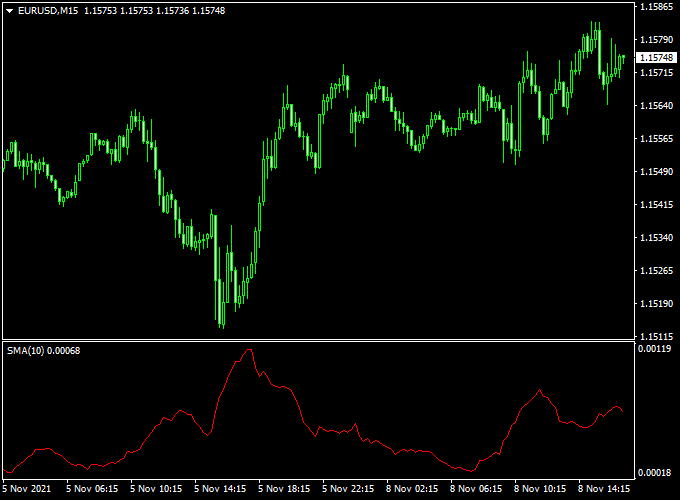The height and width of the screenshot is (500, 680).
Task: Select the time label 5 Nov 10:15
Action: pyautogui.click(x=156, y=489)
